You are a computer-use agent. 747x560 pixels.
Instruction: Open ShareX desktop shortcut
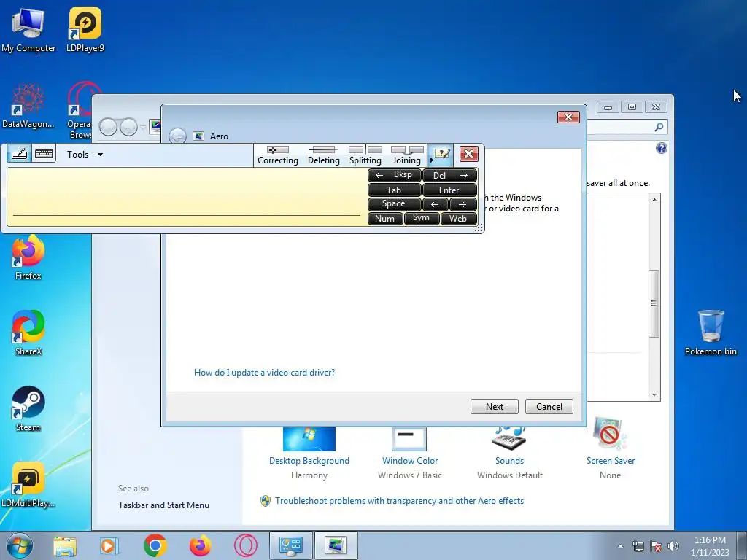tap(28, 332)
